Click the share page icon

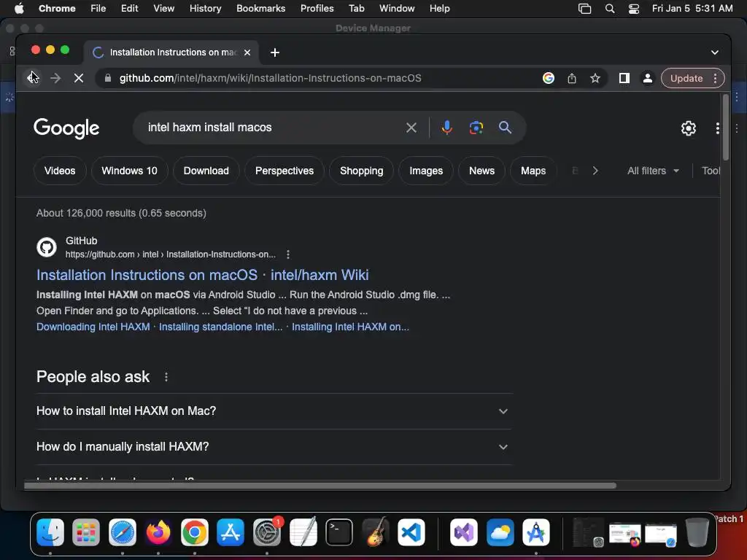click(572, 78)
